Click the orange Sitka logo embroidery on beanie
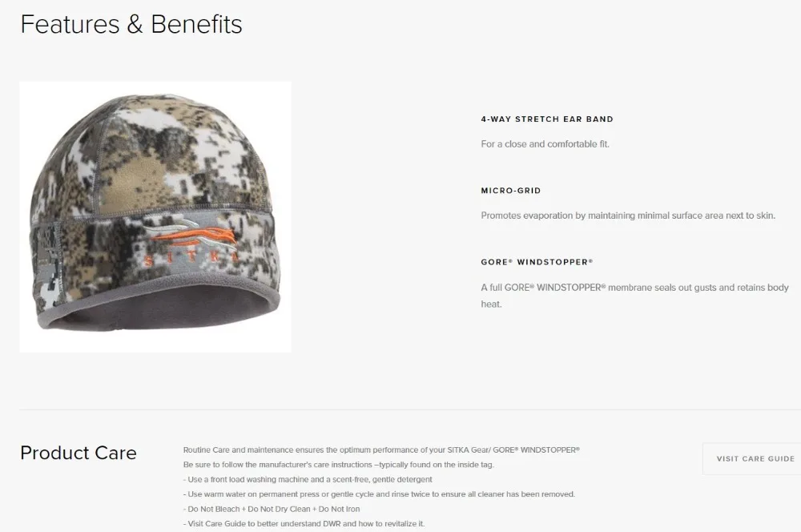Screen dimensions: 801x532 coord(191,232)
